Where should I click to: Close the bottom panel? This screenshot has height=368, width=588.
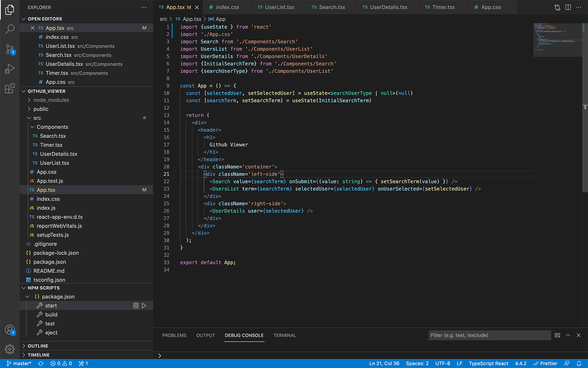[x=579, y=335]
